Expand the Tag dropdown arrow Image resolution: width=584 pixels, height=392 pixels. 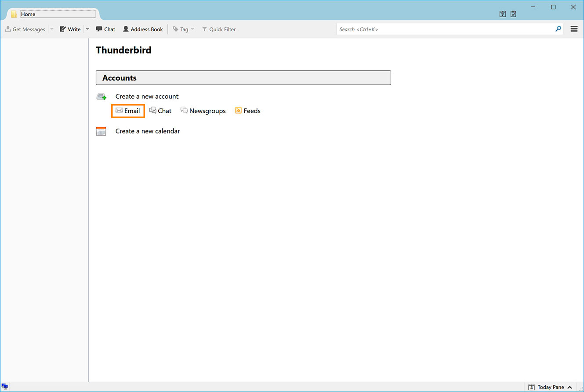(192, 29)
